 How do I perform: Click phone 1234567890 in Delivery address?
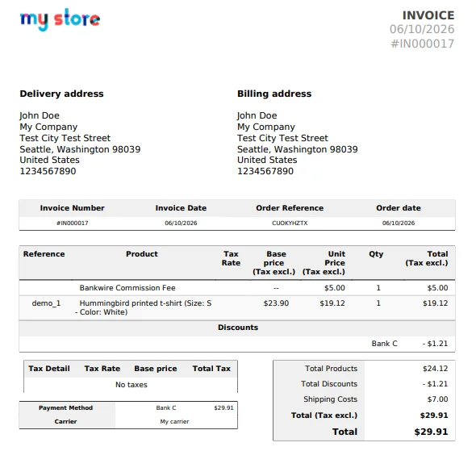(48, 171)
